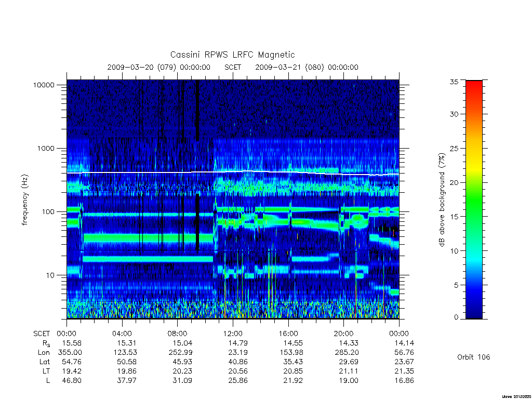Click the 20:00 time tick label
The image size is (532, 399).
[344, 334]
